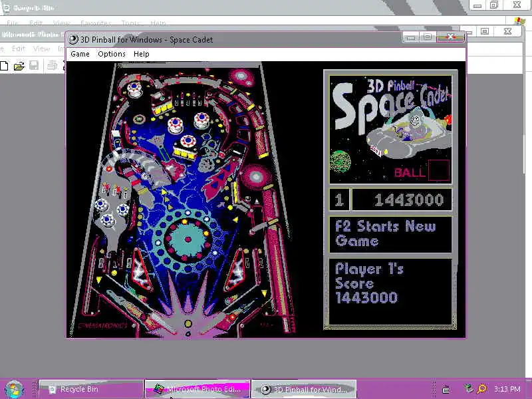Image resolution: width=532 pixels, height=399 pixels.
Task: Open the Help menu in Pinball
Action: [142, 54]
